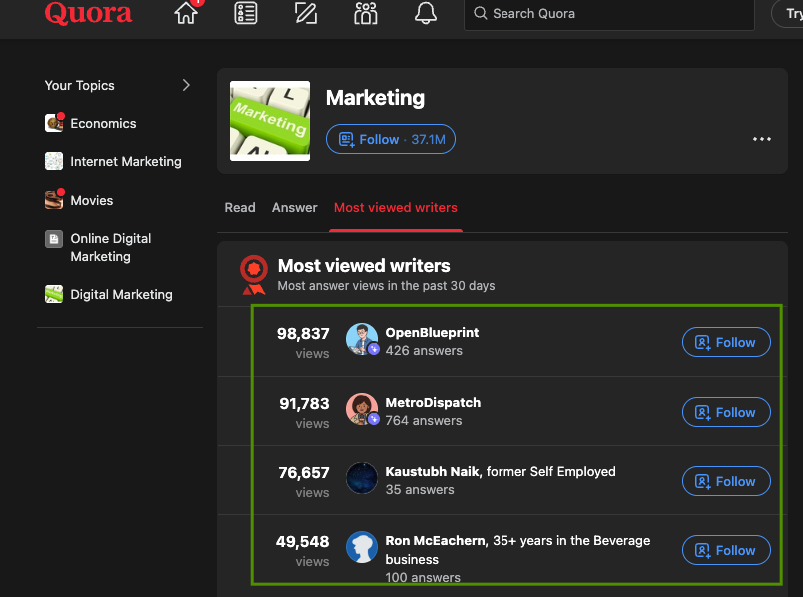The height and width of the screenshot is (597, 803).
Task: Focus the Search Quora field
Action: 609,14
